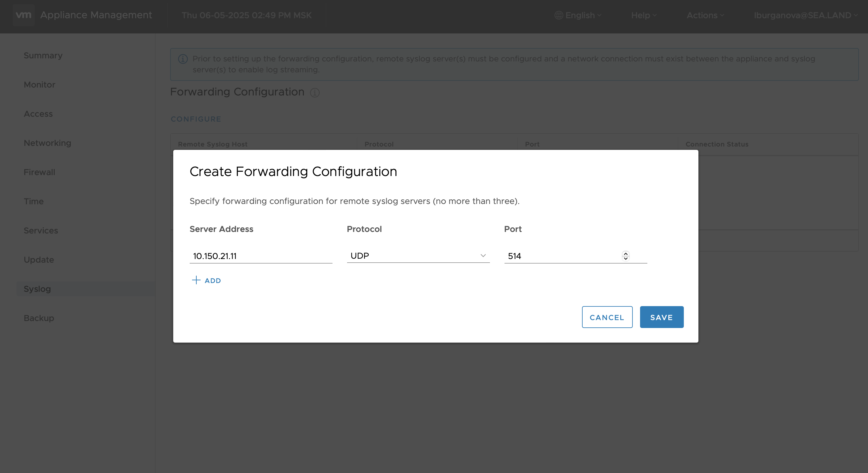This screenshot has width=868, height=473.
Task: Open the Actions menu
Action: [705, 15]
